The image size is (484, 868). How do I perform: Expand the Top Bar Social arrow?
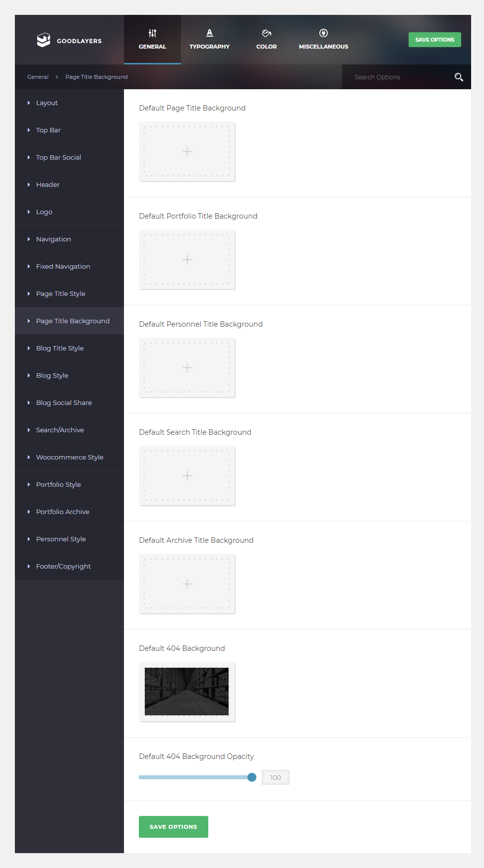coord(29,158)
